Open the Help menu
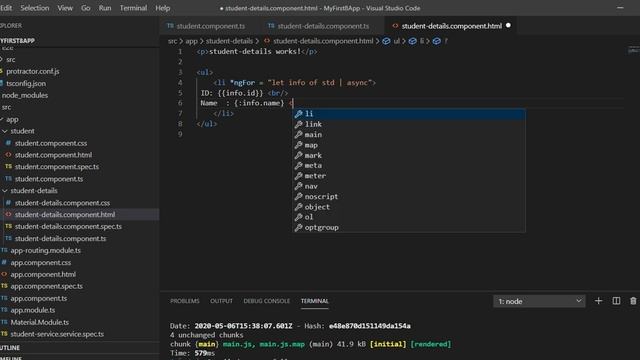Image resolution: width=640 pixels, height=360 pixels. [x=162, y=8]
